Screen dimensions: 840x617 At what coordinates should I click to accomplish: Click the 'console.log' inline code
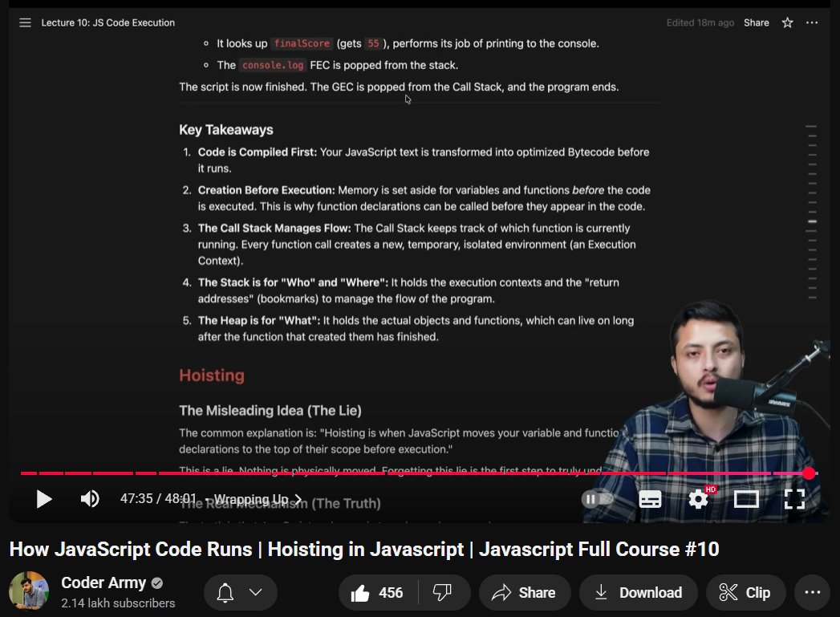click(x=273, y=65)
